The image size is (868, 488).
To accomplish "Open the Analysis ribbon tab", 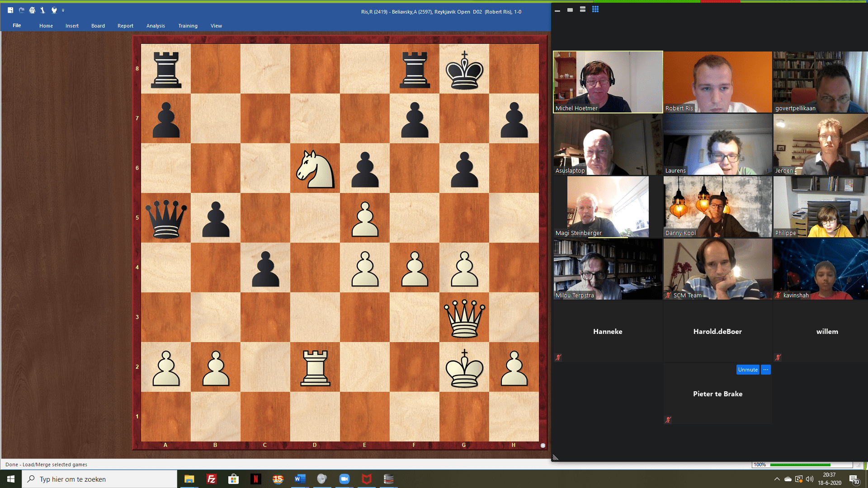I will point(156,26).
